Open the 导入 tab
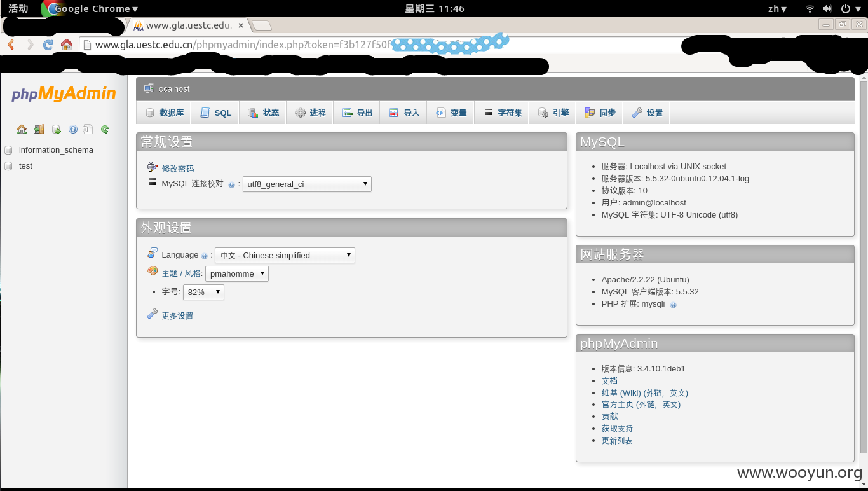This screenshot has width=868, height=491. [403, 113]
